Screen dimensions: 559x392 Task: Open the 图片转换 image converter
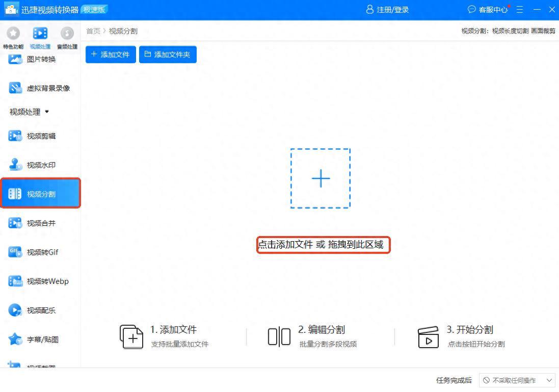pyautogui.click(x=40, y=59)
